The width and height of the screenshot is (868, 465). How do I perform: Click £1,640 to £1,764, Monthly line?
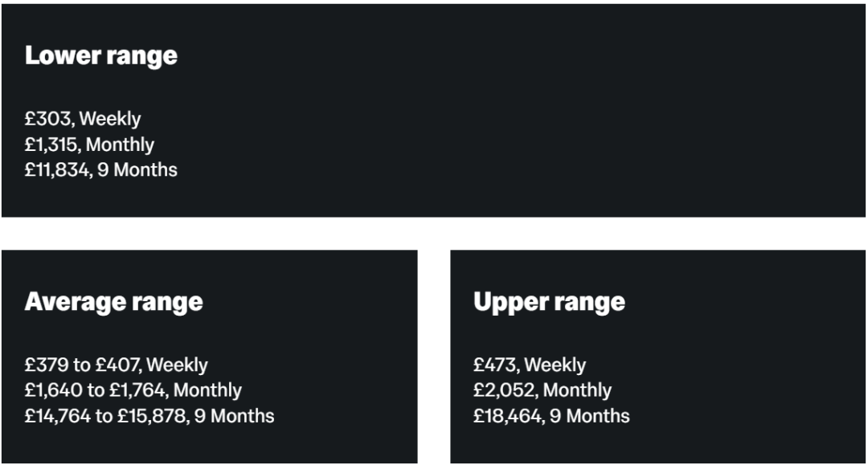133,390
